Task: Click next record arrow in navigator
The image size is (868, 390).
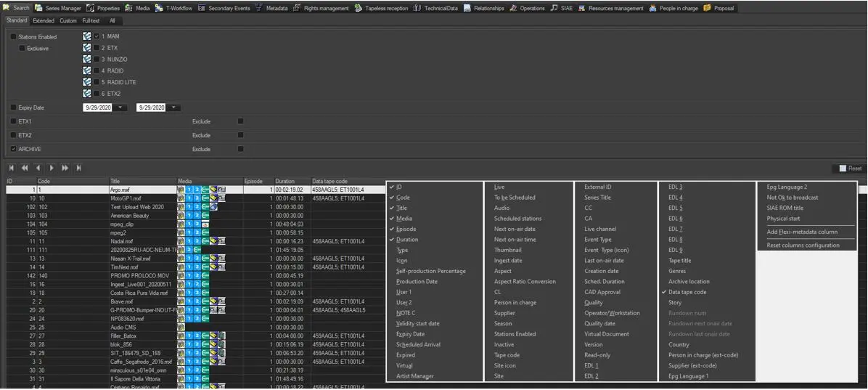Action: 52,168
